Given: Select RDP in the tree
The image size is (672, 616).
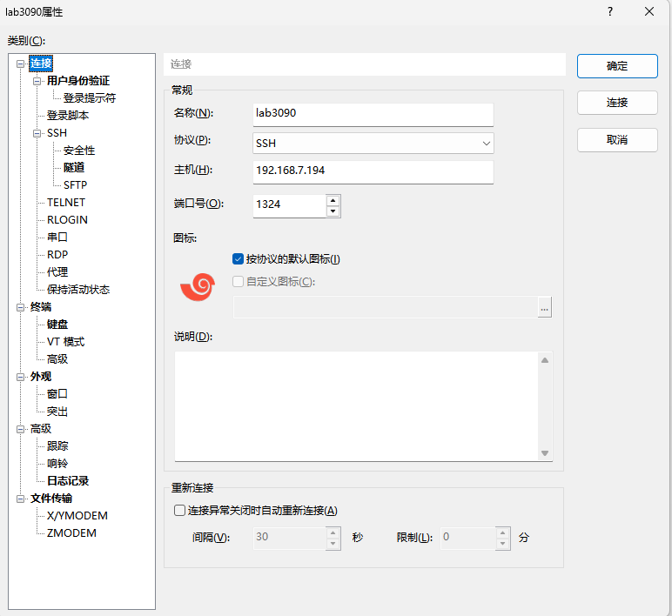Looking at the screenshot, I should (x=57, y=254).
